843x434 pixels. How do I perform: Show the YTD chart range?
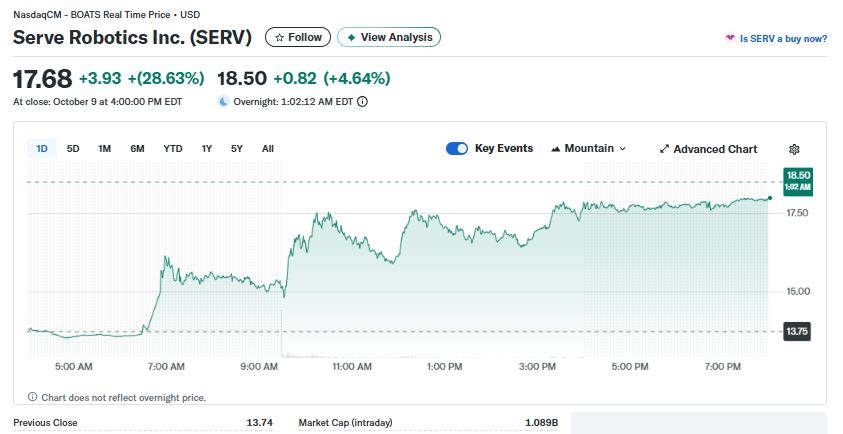pos(173,149)
